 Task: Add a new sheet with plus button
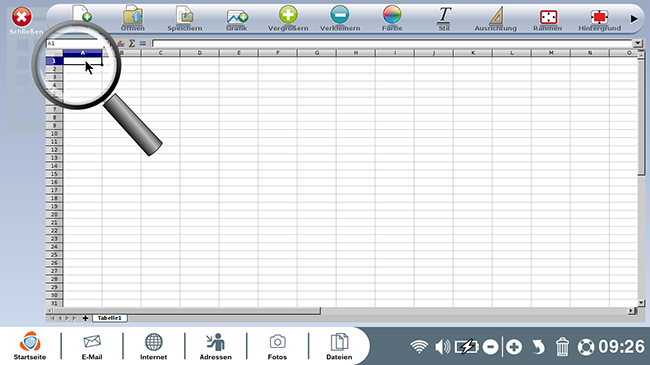85,318
